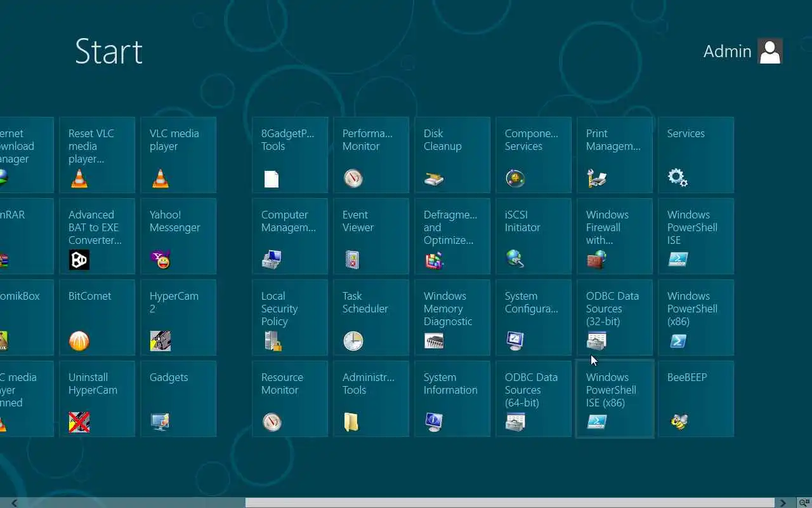Open ODBC Data Sources (64-bit) tile

(534, 399)
